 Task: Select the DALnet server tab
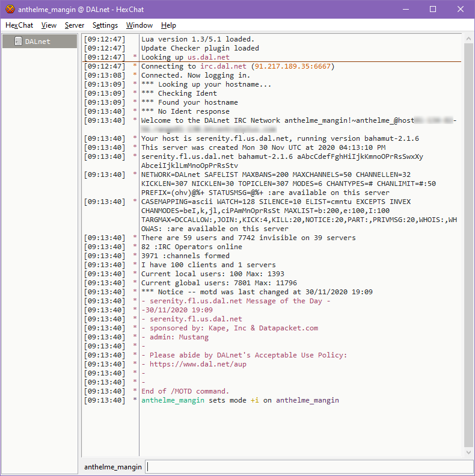coord(40,42)
